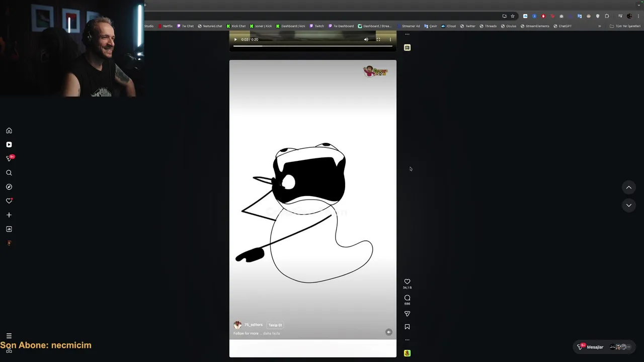Click the address bar install/cast icon
This screenshot has height=362, width=644.
[x=504, y=16]
